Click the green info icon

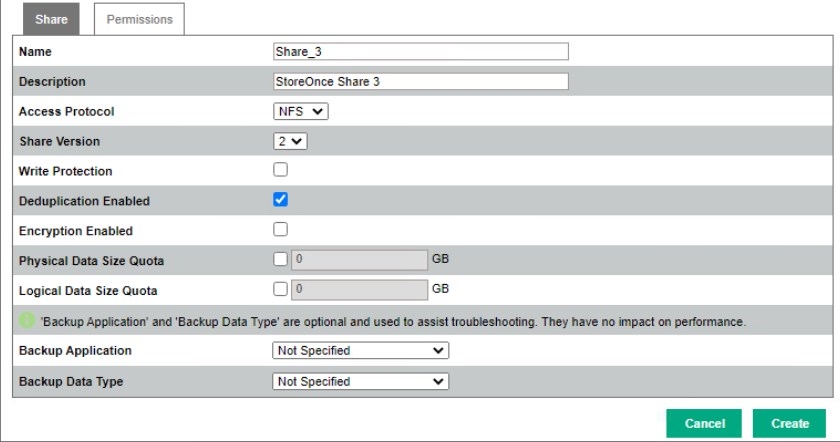click(27, 322)
